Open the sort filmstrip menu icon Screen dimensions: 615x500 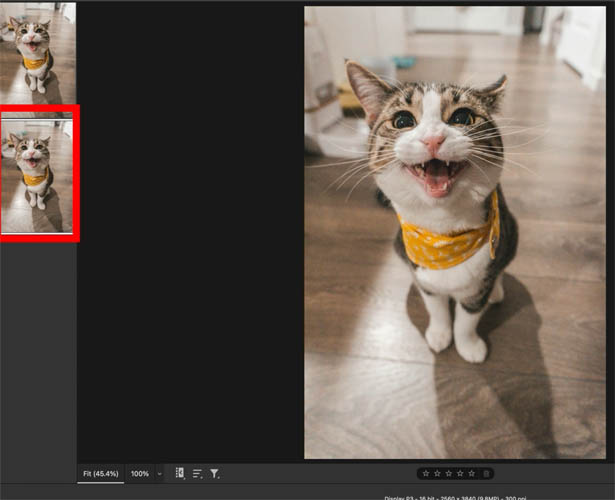click(197, 474)
